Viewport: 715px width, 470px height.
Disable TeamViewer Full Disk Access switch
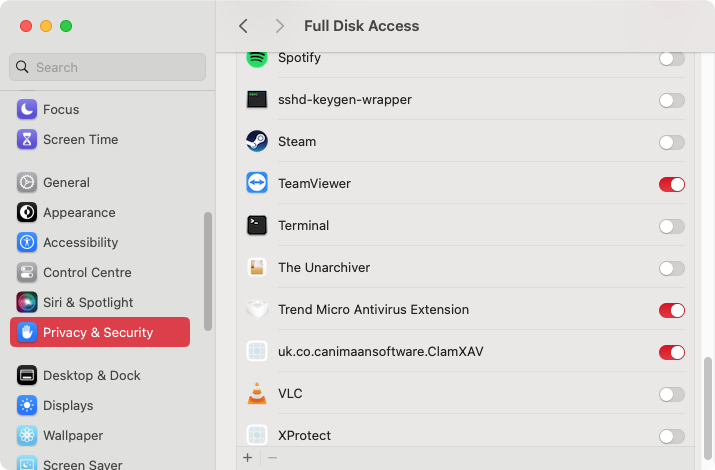(672, 184)
